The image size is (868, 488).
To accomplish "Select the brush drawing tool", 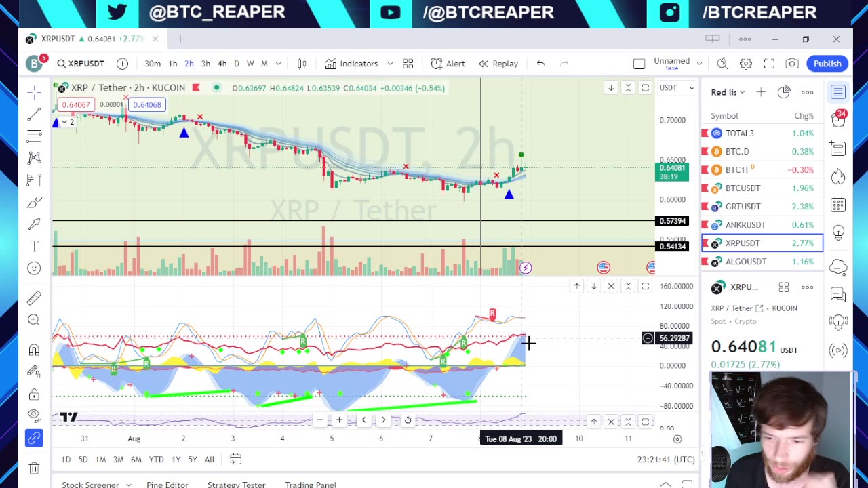I will click(x=34, y=203).
